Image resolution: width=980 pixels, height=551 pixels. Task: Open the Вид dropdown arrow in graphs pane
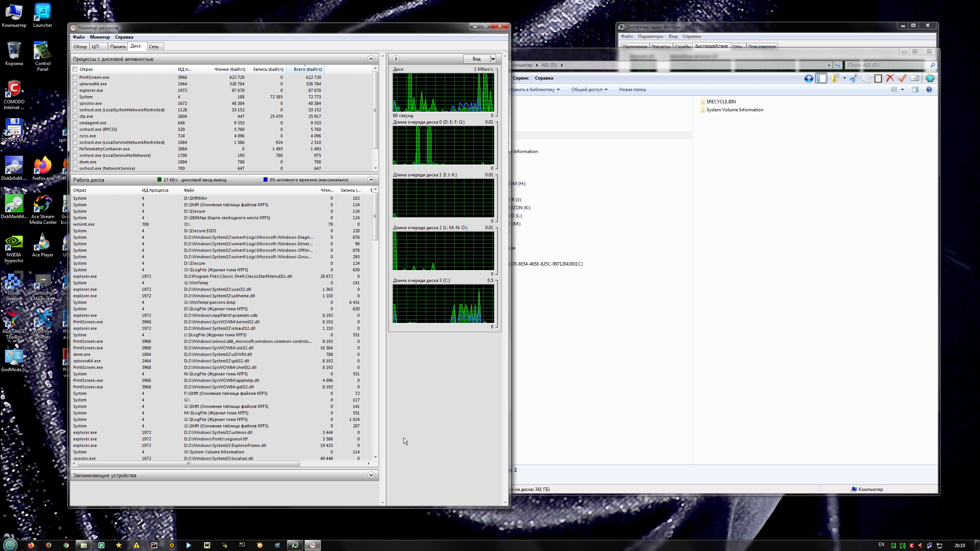(x=493, y=59)
